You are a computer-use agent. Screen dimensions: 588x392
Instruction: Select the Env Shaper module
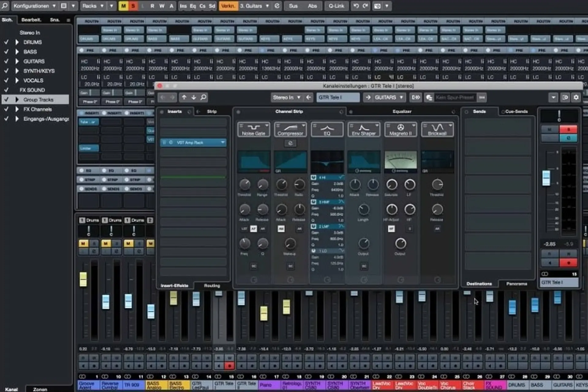click(x=364, y=129)
